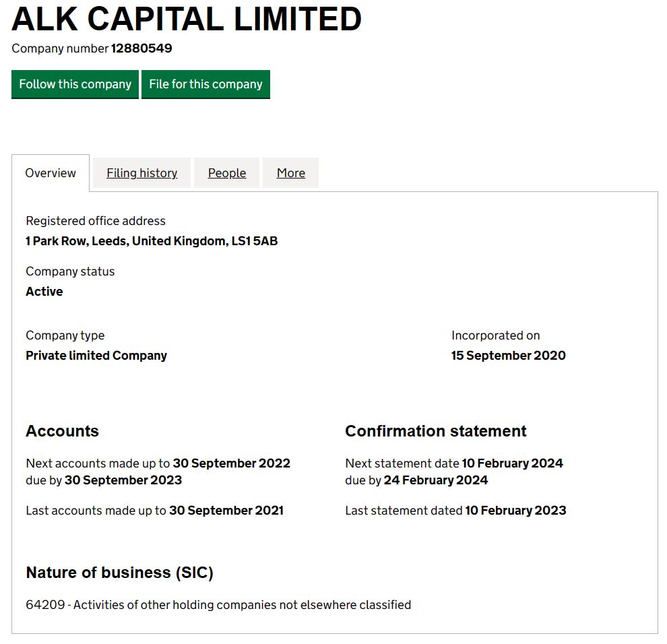Click the Private limited Company type value
The image size is (667, 644).
click(96, 356)
